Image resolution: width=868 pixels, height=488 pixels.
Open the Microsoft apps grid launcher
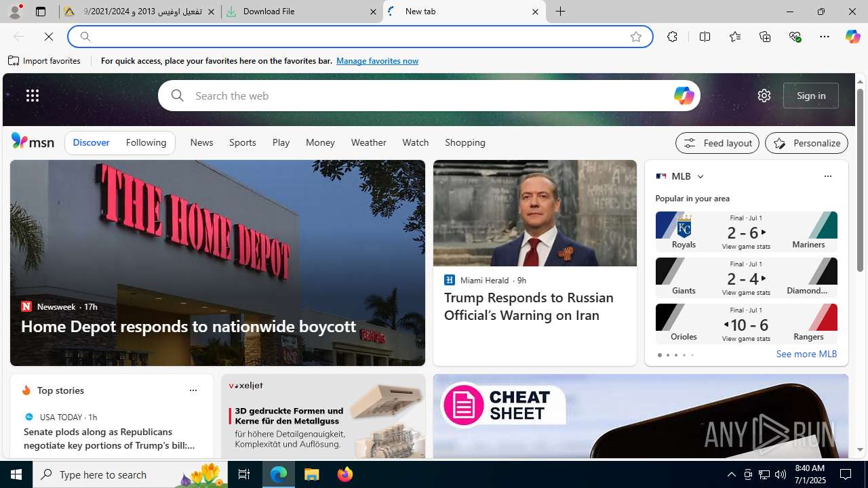point(33,96)
